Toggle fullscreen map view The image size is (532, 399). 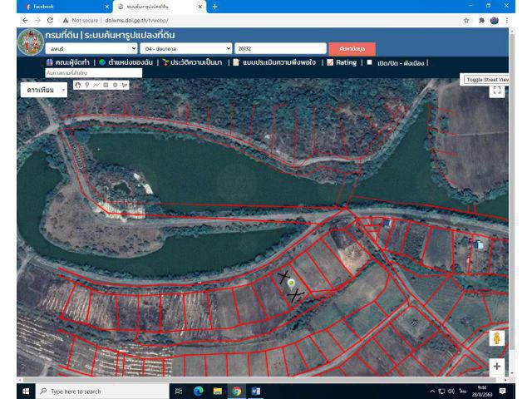click(x=498, y=91)
